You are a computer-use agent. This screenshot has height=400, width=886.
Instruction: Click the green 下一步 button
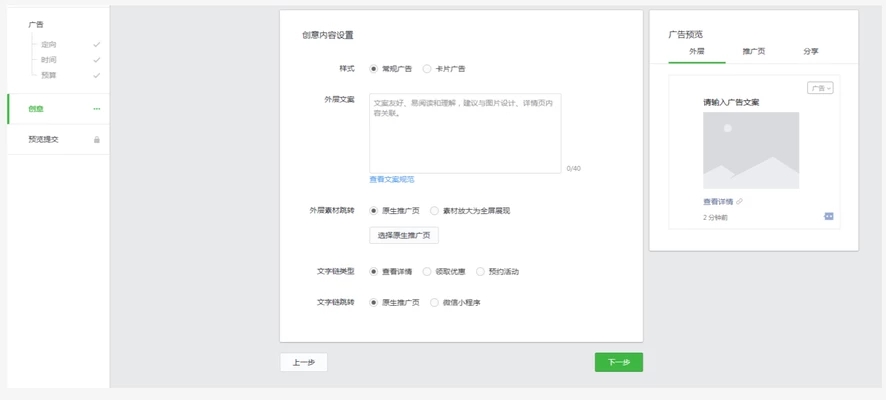(618, 362)
